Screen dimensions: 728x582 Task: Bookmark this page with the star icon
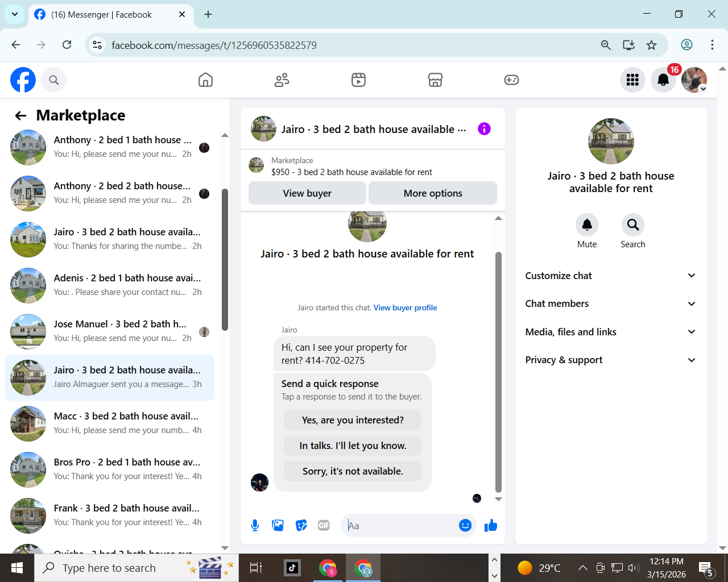coord(652,45)
